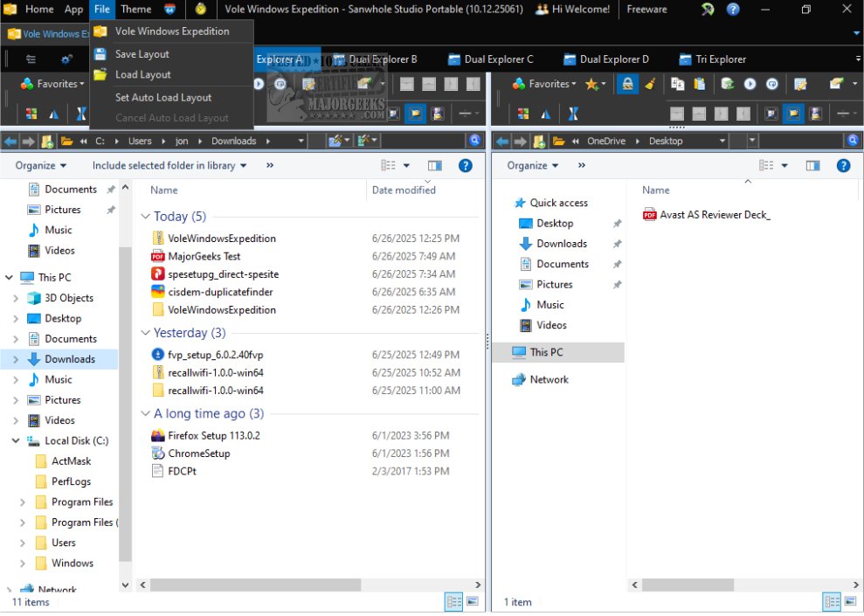
Task: Click the Windows colored logo icon in right pane
Action: (x=523, y=114)
